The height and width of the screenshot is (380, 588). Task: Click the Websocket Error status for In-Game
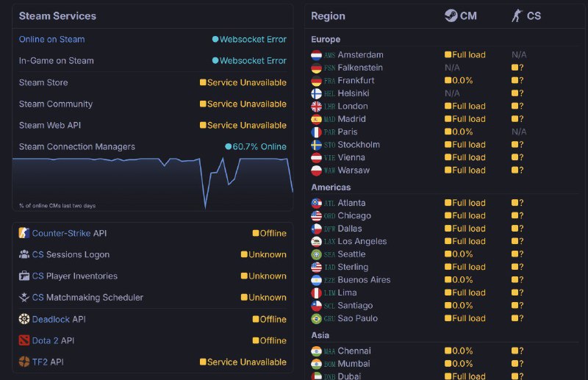(x=253, y=60)
